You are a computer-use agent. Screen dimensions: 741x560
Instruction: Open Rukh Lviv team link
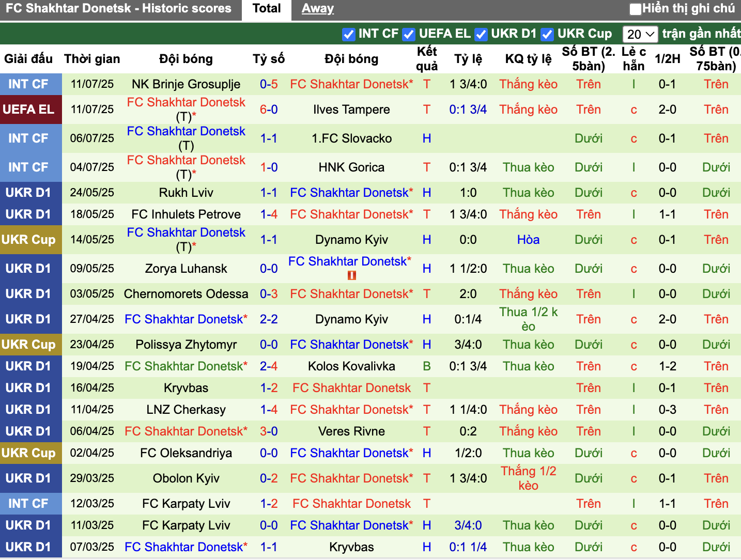(186, 193)
